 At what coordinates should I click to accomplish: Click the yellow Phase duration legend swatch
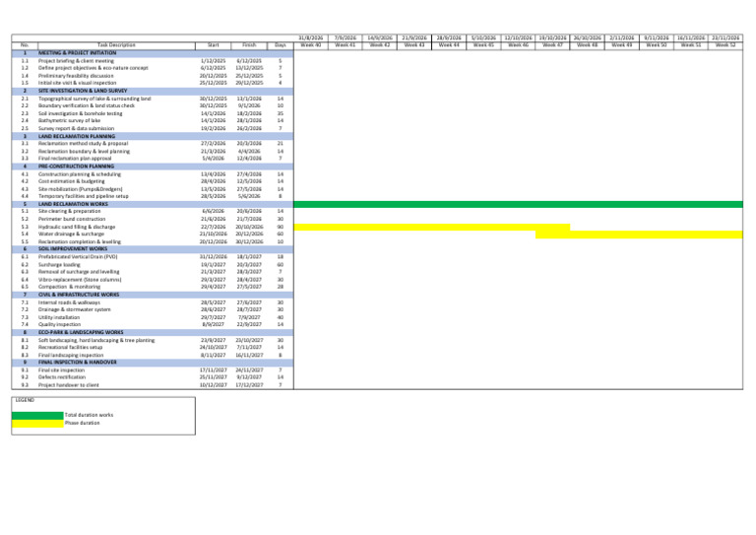pos(37,424)
